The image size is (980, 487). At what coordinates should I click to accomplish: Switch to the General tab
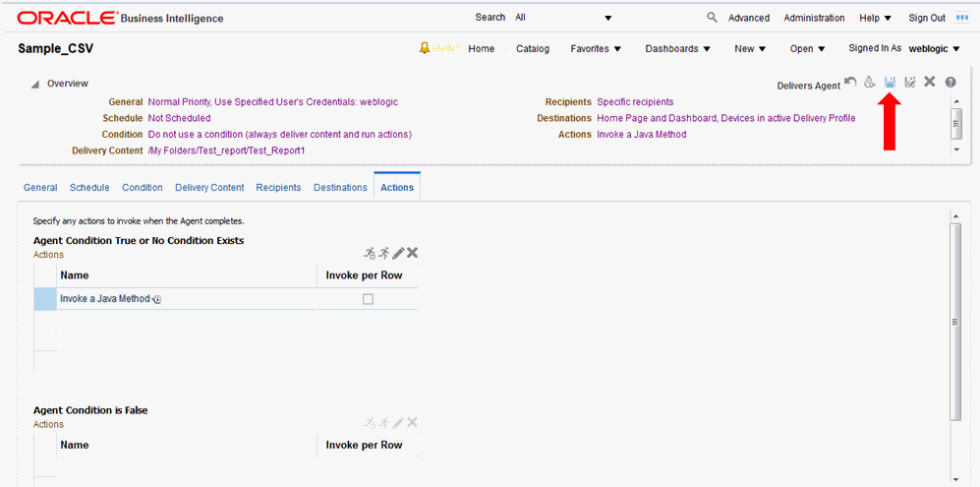click(40, 188)
